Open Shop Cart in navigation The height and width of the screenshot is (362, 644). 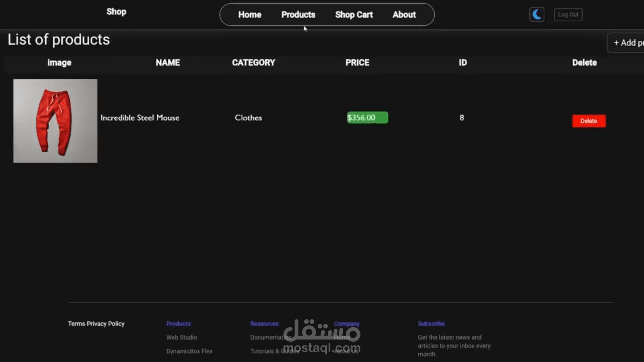pyautogui.click(x=354, y=15)
